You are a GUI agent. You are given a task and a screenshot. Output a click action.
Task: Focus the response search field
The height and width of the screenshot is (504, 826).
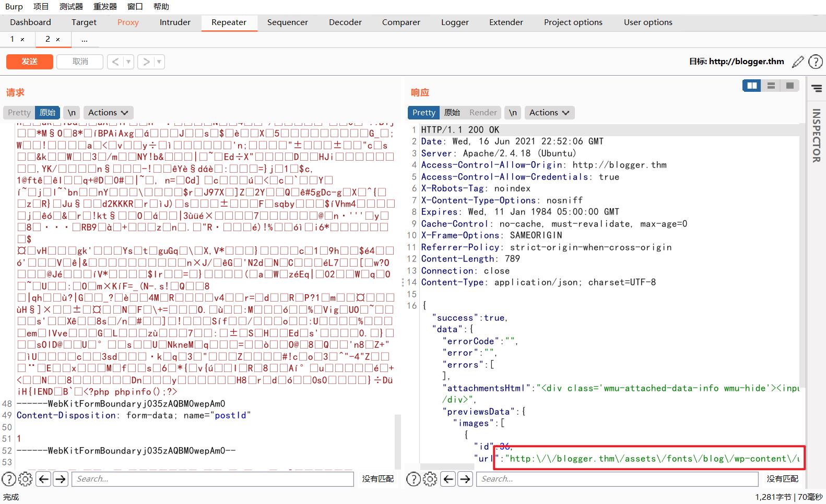click(617, 479)
